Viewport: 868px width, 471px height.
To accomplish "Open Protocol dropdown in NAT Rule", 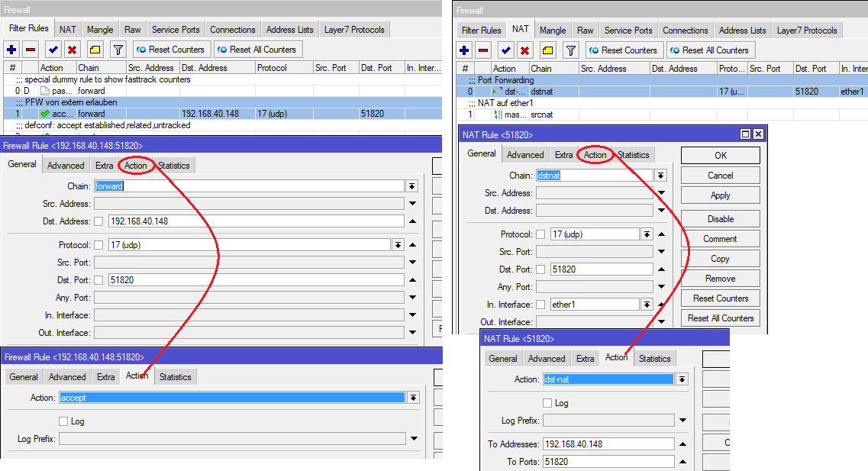I will point(647,234).
